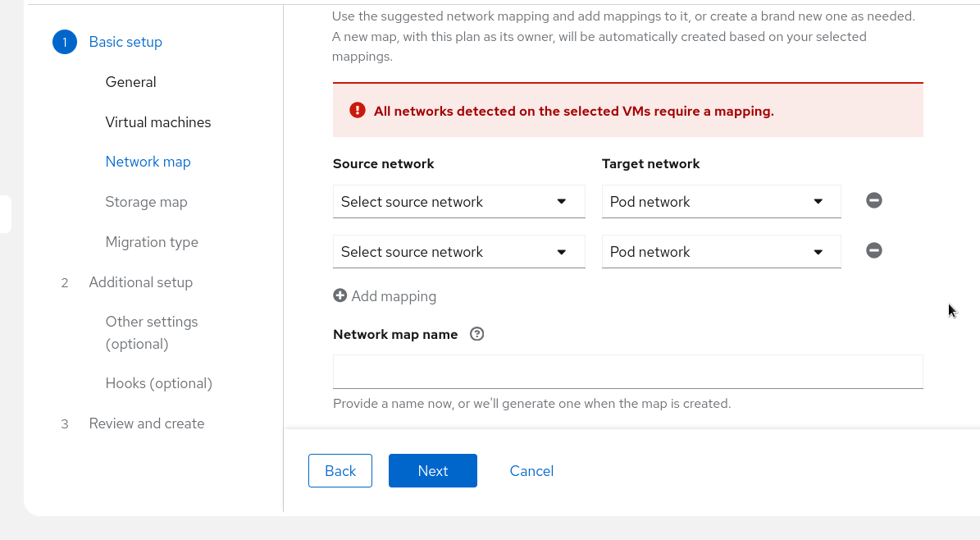Click the Back button

[340, 471]
